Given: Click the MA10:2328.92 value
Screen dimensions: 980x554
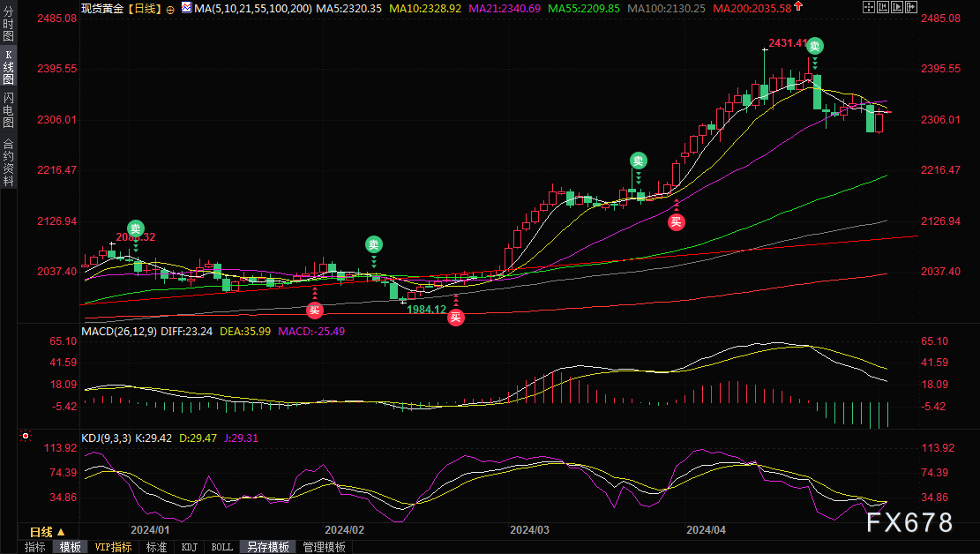Looking at the screenshot, I should (x=425, y=9).
